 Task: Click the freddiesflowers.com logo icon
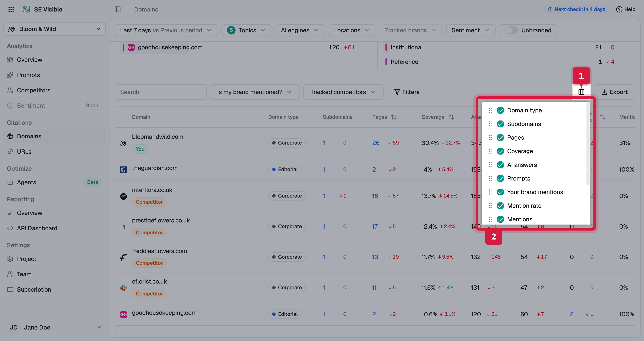[124, 257]
